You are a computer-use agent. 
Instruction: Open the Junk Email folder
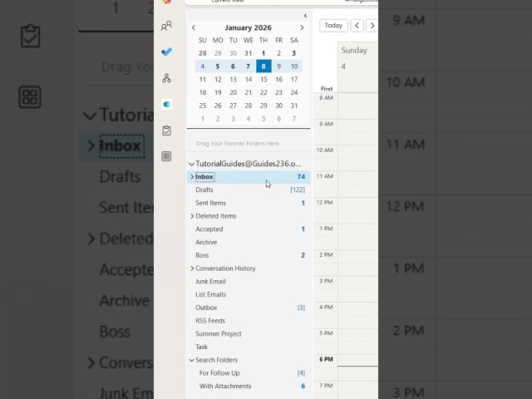tap(249, 281)
